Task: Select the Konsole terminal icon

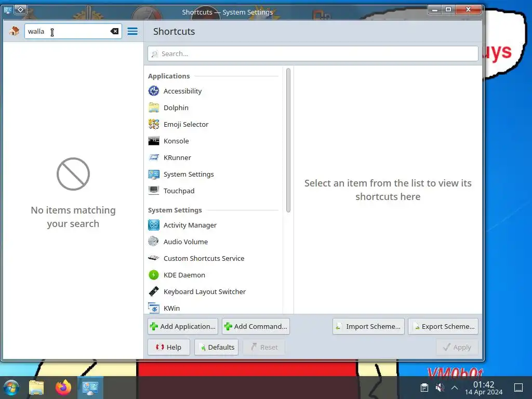Action: click(x=154, y=141)
